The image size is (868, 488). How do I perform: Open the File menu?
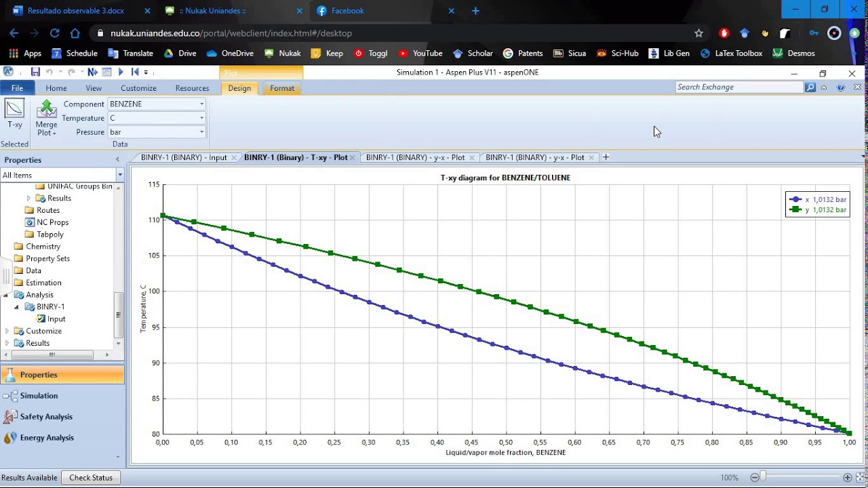(x=17, y=88)
